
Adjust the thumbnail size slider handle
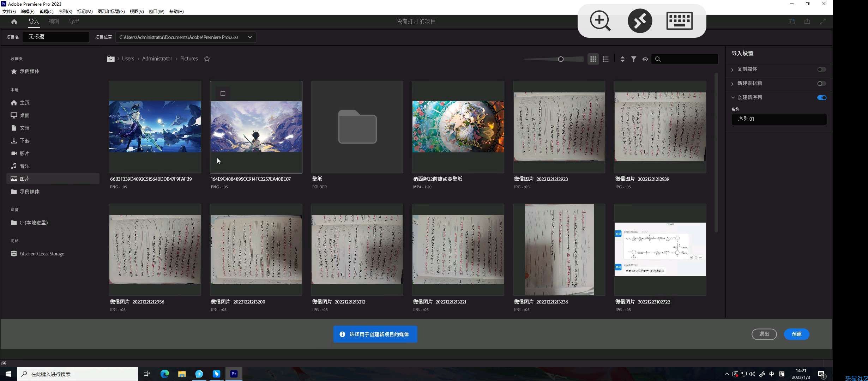coord(561,59)
